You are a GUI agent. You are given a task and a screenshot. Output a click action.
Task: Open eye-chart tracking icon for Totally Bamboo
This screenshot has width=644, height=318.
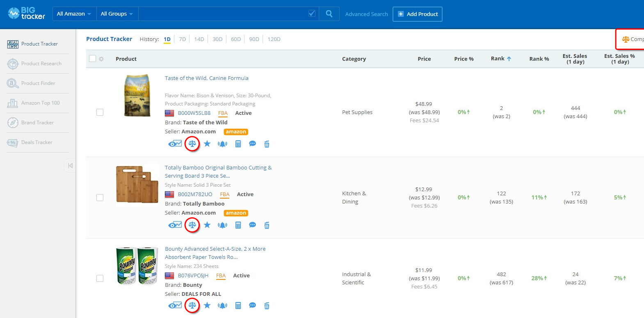tap(175, 225)
